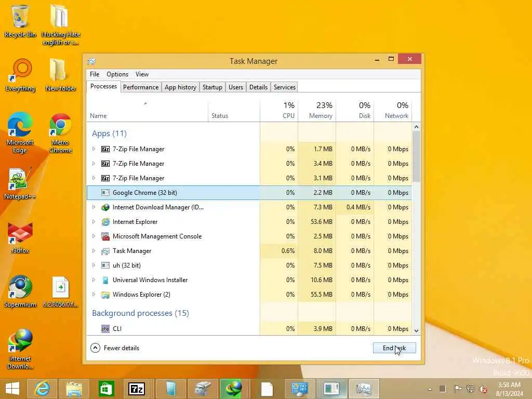Expand the Task Manager process group

(x=94, y=251)
